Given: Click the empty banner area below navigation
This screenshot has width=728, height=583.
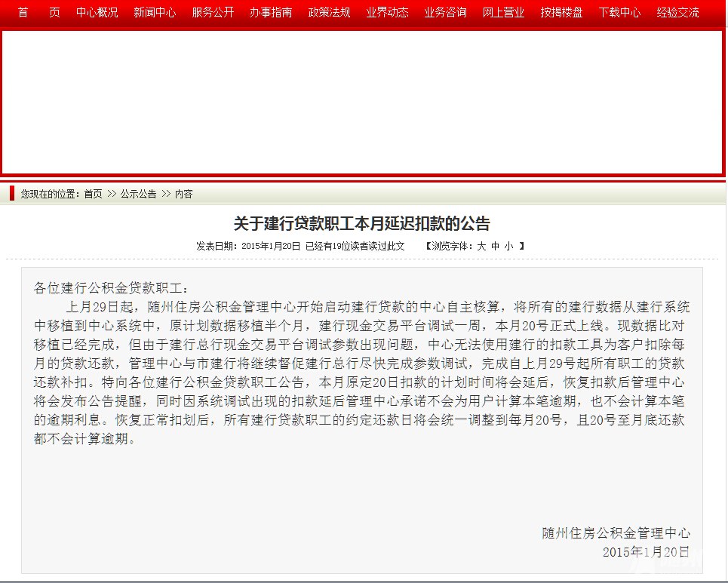Looking at the screenshot, I should 362,102.
